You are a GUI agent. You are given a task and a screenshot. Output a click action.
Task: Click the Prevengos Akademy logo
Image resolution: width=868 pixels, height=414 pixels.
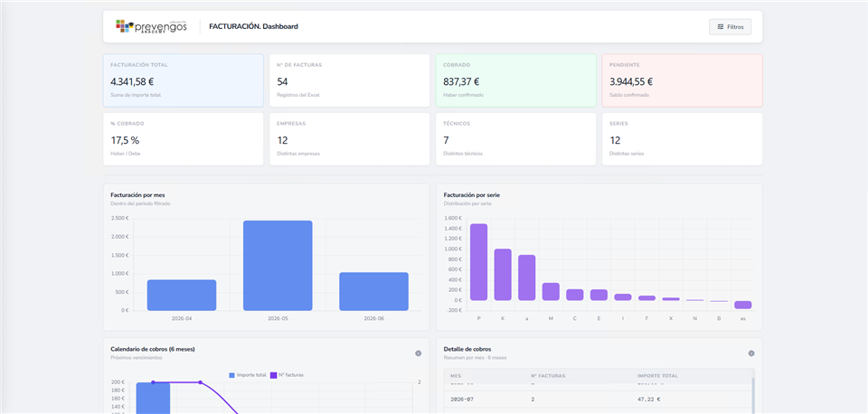(151, 26)
